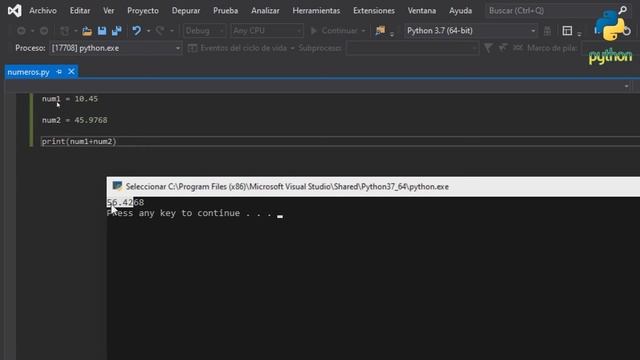This screenshot has width=640, height=360.
Task: Expand the Continuar dropdown arrow
Action: (x=363, y=31)
